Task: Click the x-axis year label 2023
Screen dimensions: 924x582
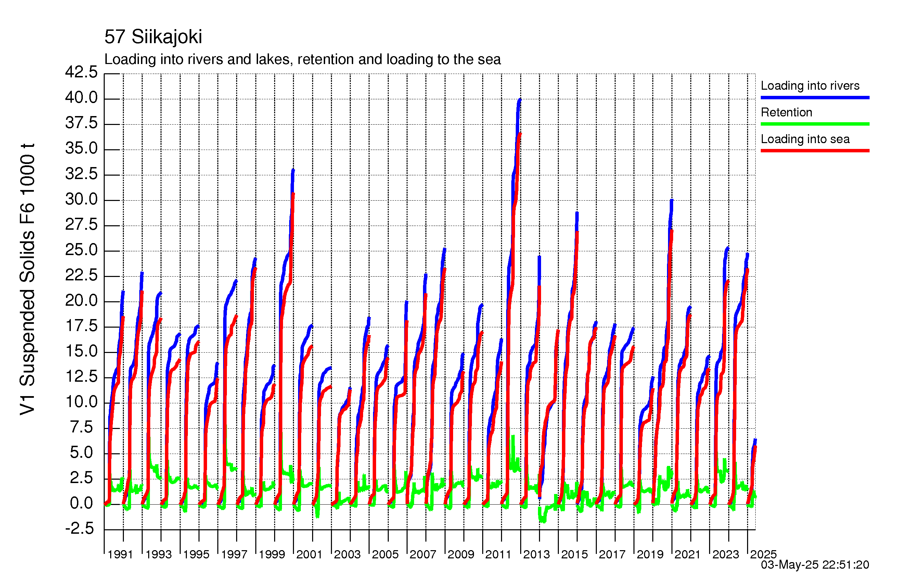Action: [726, 555]
